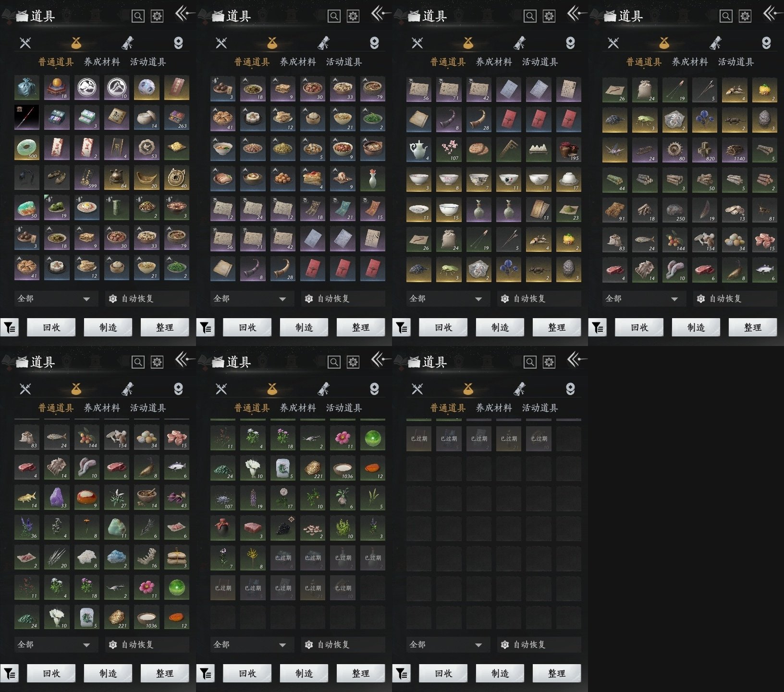The image size is (784, 692).
Task: Click the crossed swords category icon in bottom-left panel
Action: tap(25, 389)
